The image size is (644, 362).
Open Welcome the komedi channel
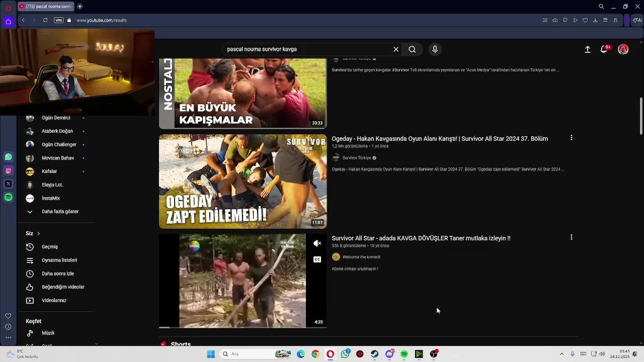(x=361, y=257)
